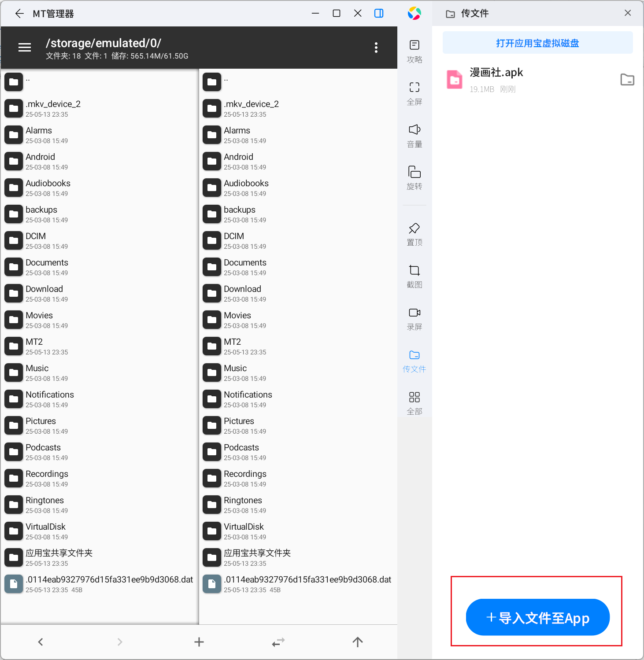Open folder icon beside 漫画社.apk
The image size is (644, 660).
click(627, 80)
